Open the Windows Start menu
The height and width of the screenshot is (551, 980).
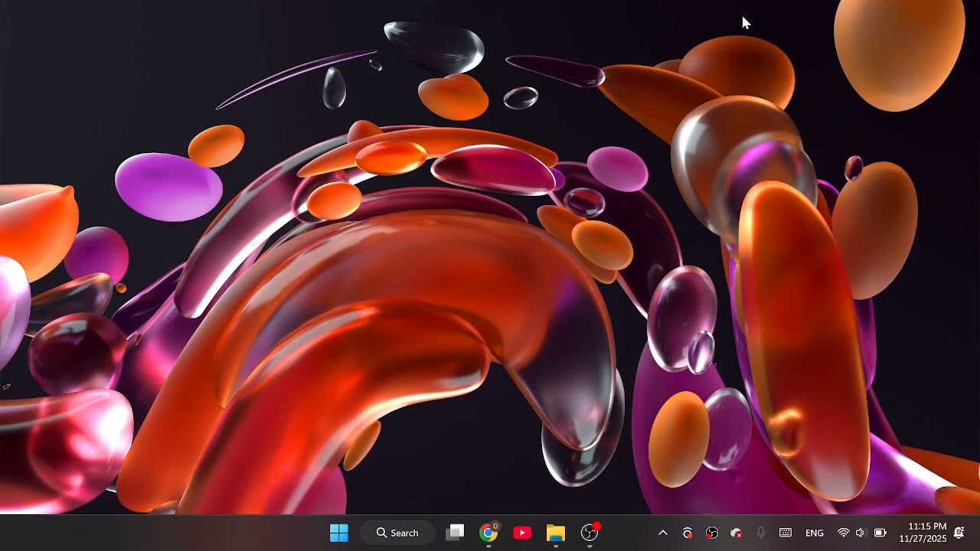tap(338, 533)
